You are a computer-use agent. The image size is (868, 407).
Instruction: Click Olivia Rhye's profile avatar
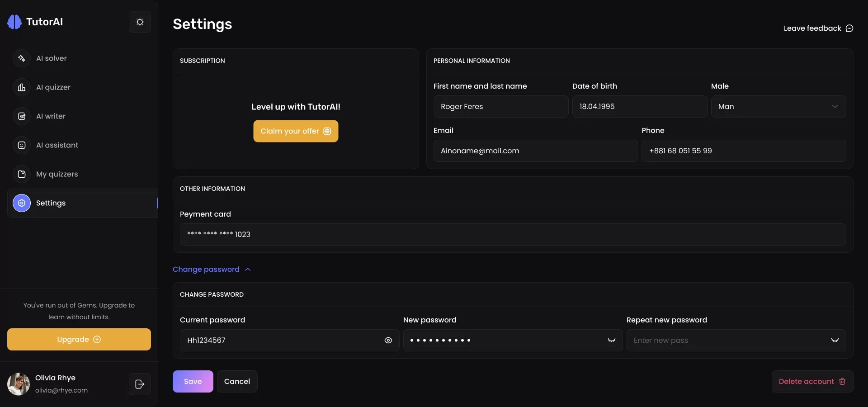pos(19,384)
